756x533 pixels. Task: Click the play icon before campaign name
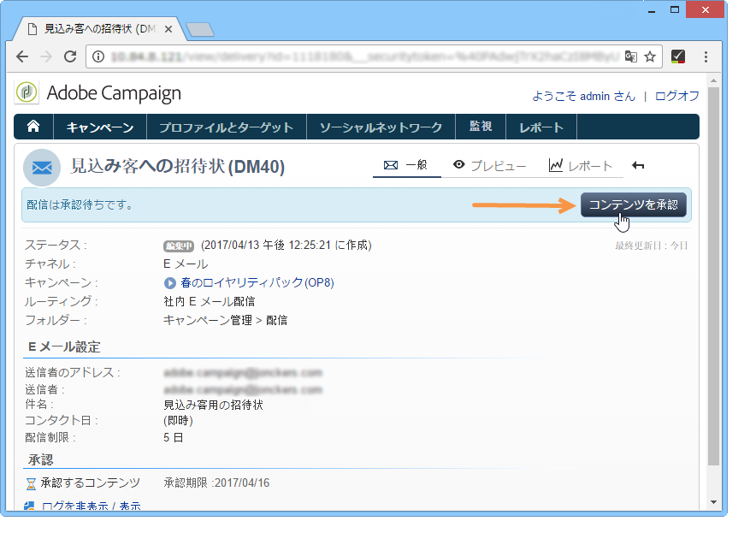click(169, 282)
